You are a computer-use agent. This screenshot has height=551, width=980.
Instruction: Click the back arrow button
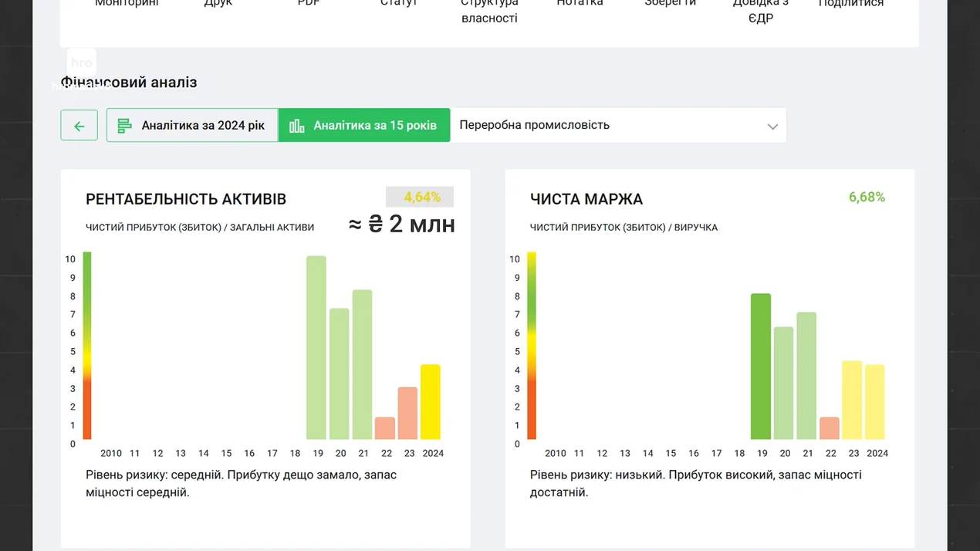pos(79,126)
